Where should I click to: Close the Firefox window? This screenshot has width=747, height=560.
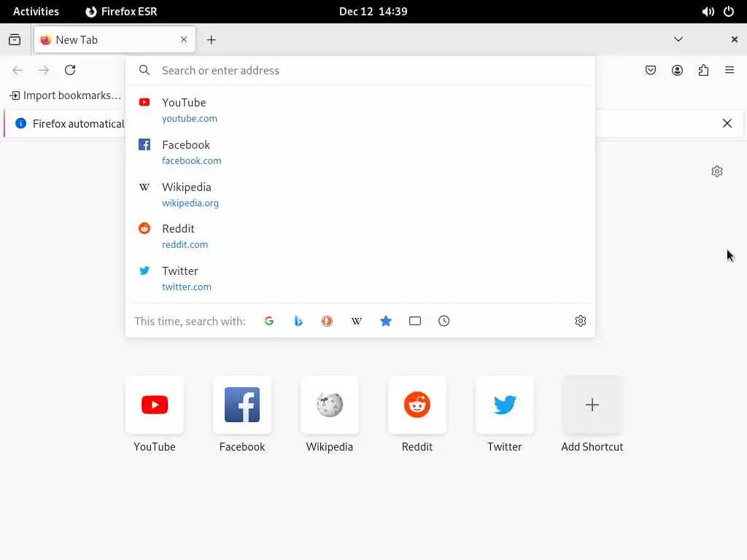(734, 39)
